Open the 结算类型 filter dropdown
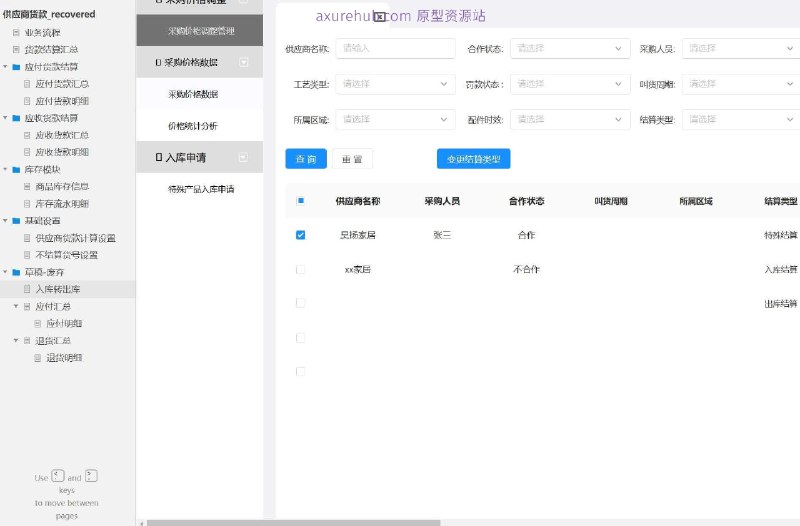 pos(741,120)
